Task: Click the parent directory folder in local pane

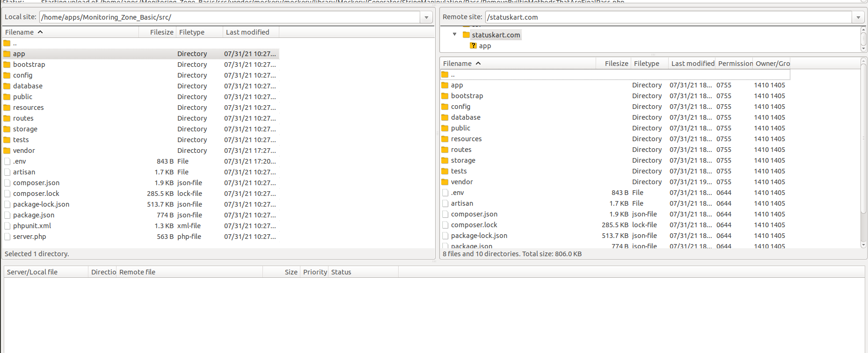Action: (7, 43)
